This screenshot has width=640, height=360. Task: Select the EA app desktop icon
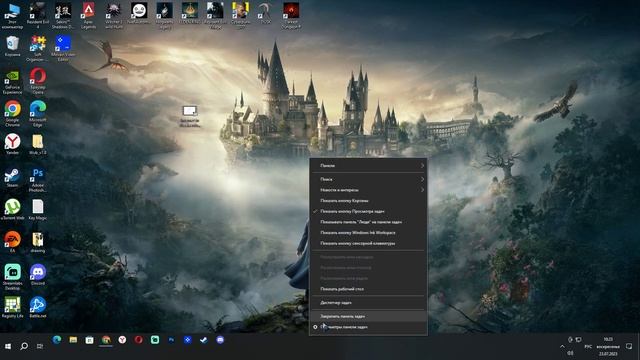point(12,242)
